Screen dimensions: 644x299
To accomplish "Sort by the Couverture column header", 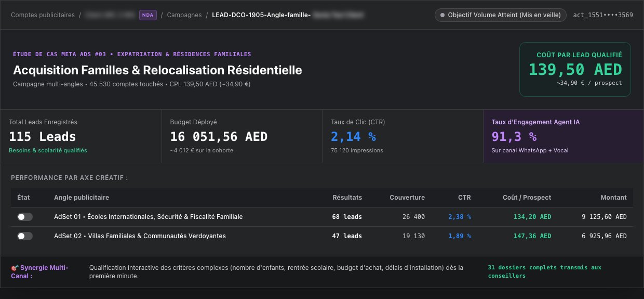I will tap(407, 198).
